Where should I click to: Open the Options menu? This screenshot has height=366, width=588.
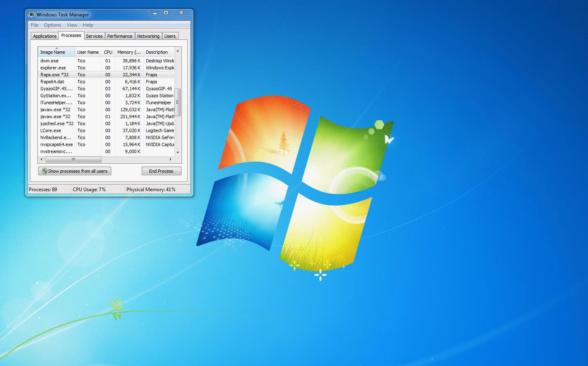click(x=53, y=25)
